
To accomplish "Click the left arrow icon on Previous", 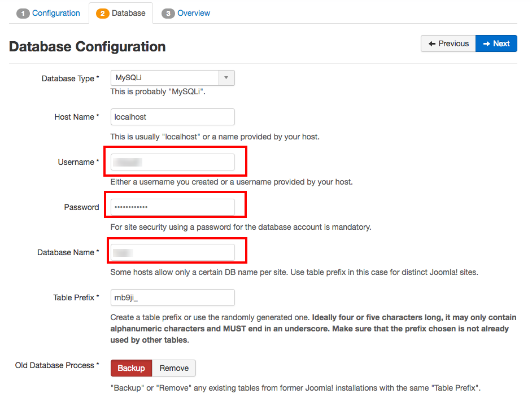I will tap(432, 43).
